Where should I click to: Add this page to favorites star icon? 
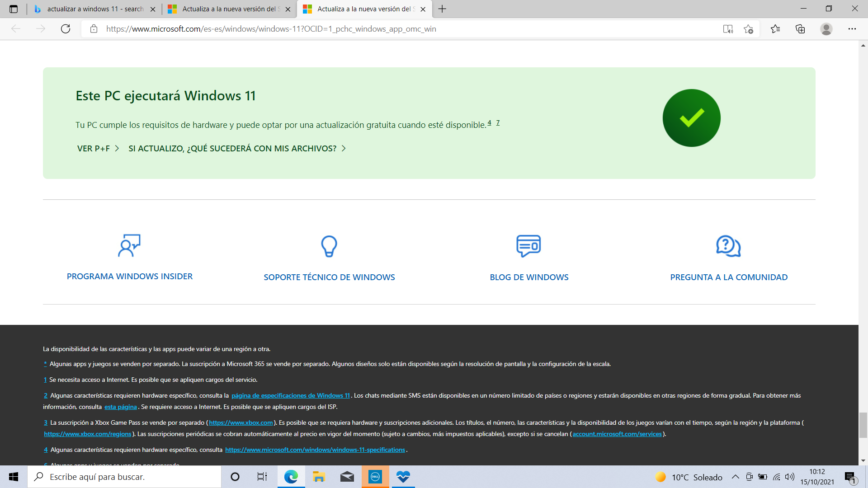(x=748, y=29)
